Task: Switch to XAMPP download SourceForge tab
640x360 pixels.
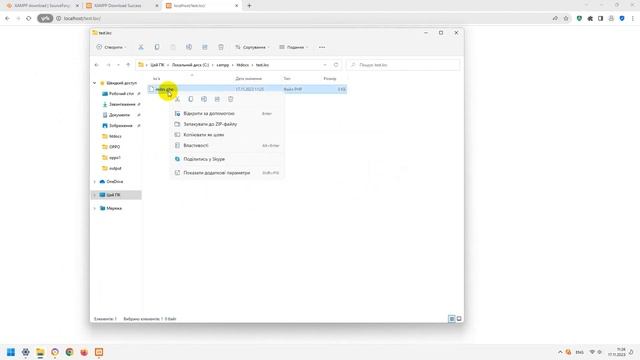Action: click(x=42, y=6)
